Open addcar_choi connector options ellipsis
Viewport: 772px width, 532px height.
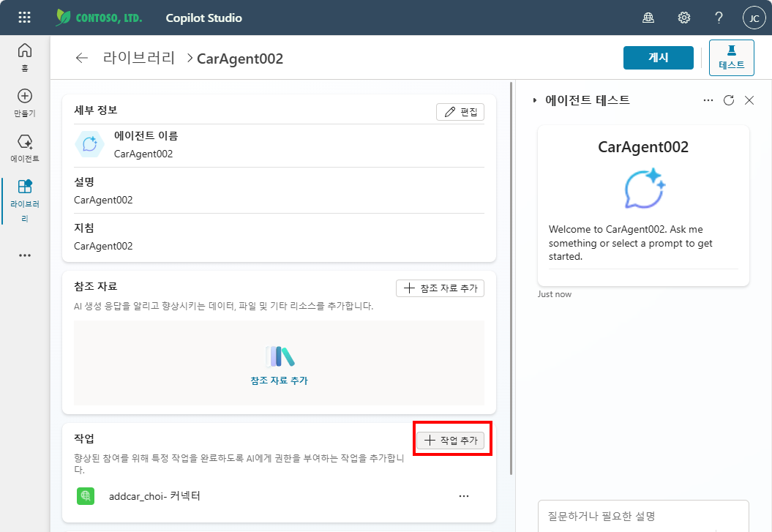tap(464, 496)
